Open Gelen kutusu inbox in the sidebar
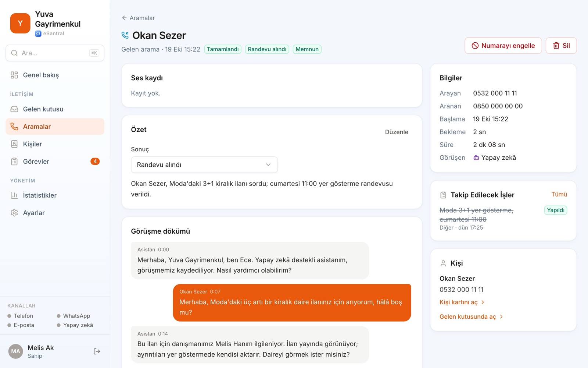The height and width of the screenshot is (368, 588). coord(55,109)
